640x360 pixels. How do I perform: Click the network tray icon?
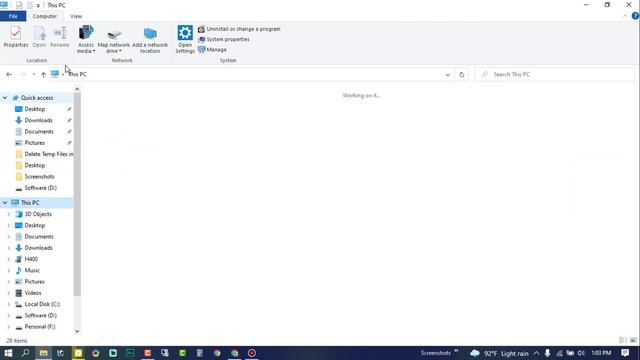pos(559,353)
